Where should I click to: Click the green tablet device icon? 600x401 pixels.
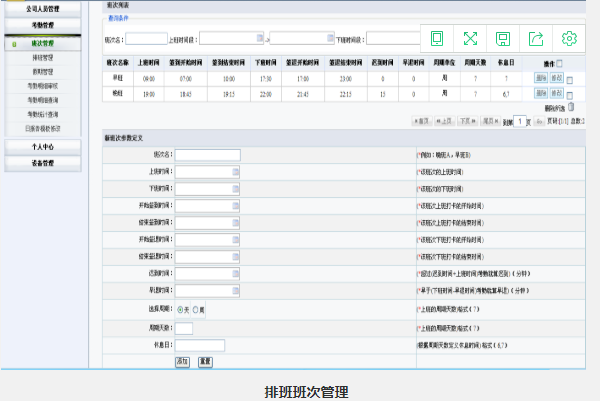pos(437,39)
